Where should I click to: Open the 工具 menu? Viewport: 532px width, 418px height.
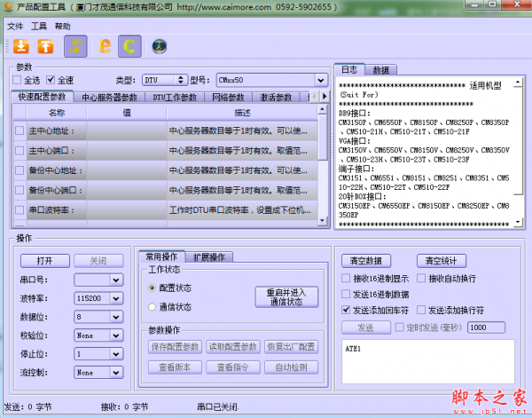(x=39, y=26)
